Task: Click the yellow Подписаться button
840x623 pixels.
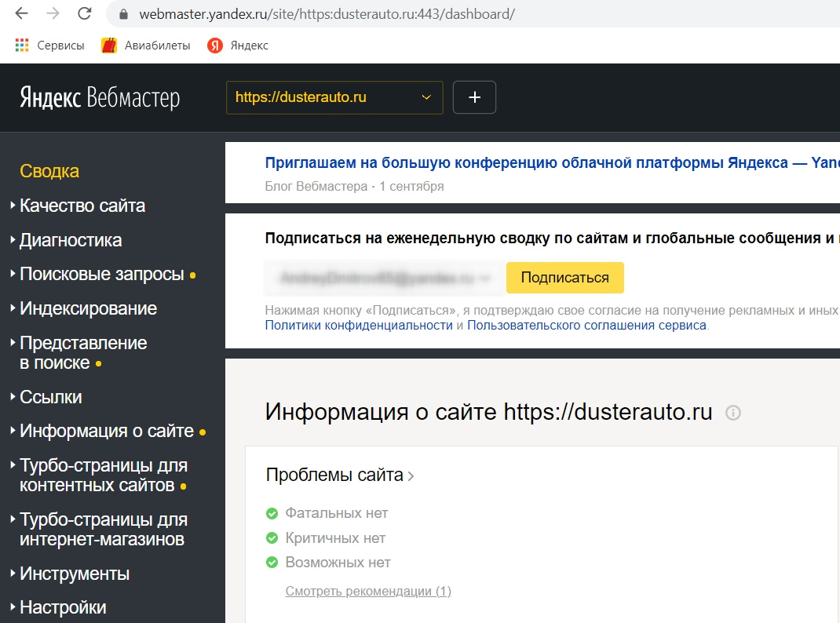Action: (x=565, y=278)
